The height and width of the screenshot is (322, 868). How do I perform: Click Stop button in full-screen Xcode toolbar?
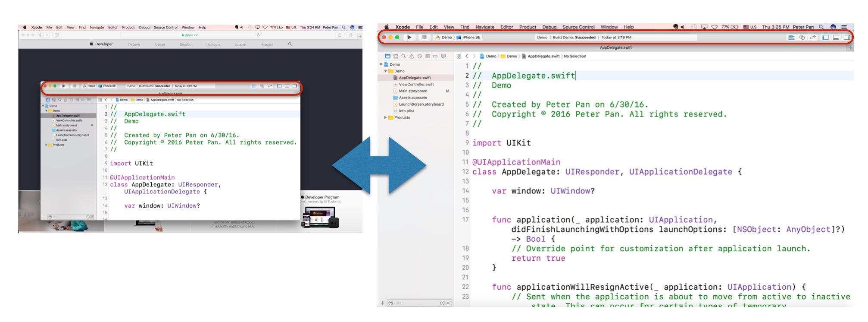click(424, 37)
